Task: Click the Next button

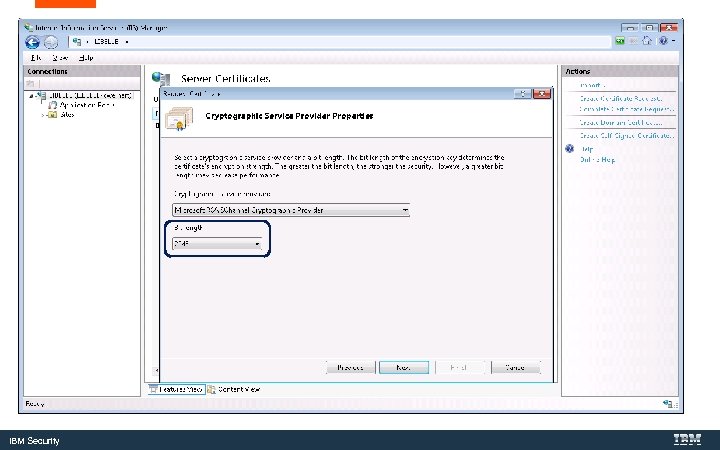Action: pyautogui.click(x=404, y=367)
